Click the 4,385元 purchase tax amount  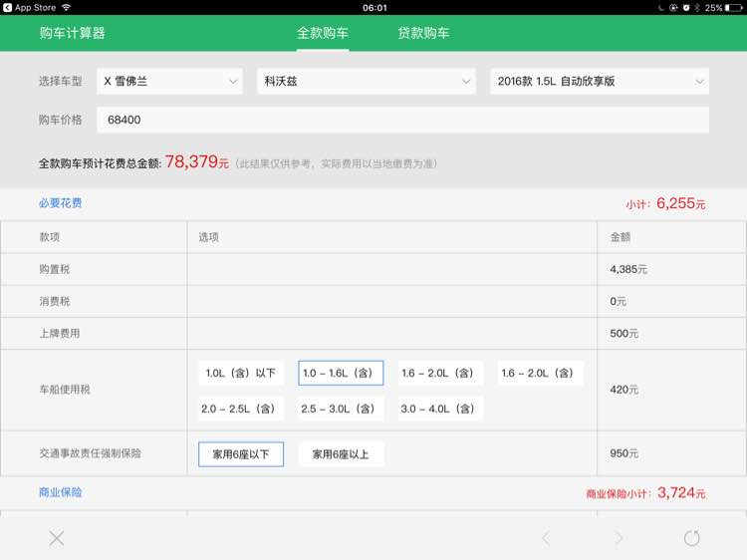(x=628, y=269)
